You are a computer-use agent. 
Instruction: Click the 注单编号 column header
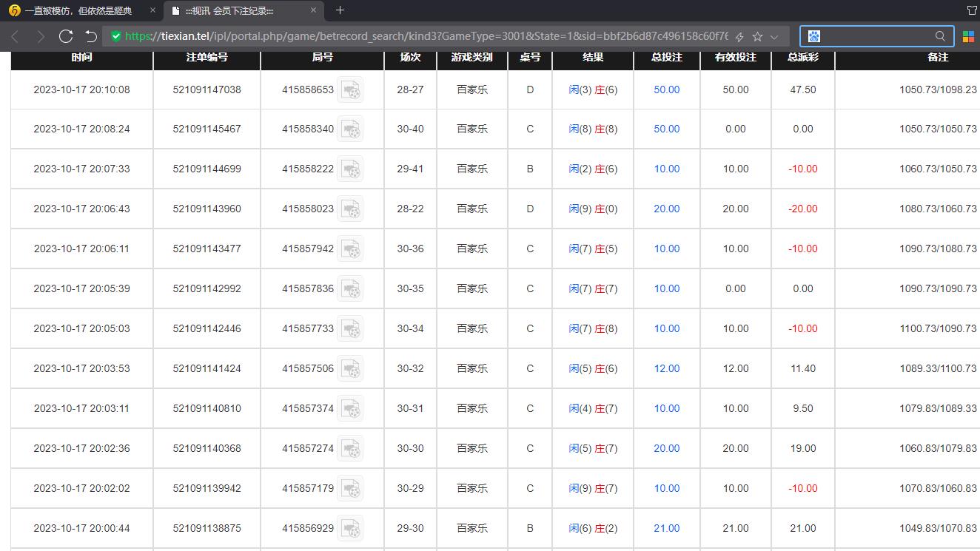(x=207, y=57)
